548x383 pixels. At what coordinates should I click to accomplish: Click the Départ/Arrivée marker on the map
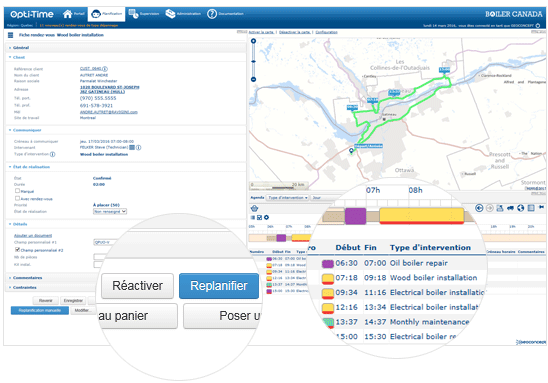(368, 146)
